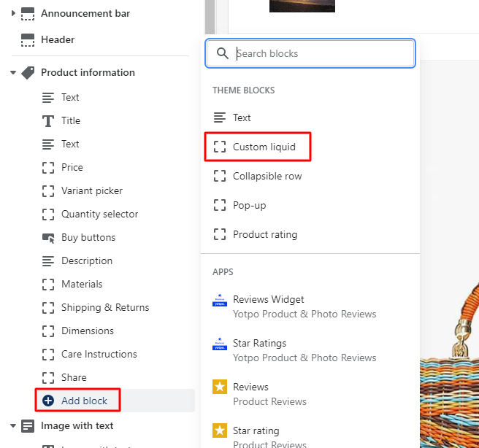Select the Shipping & Returns block
Image resolution: width=479 pixels, height=448 pixels.
tap(104, 307)
